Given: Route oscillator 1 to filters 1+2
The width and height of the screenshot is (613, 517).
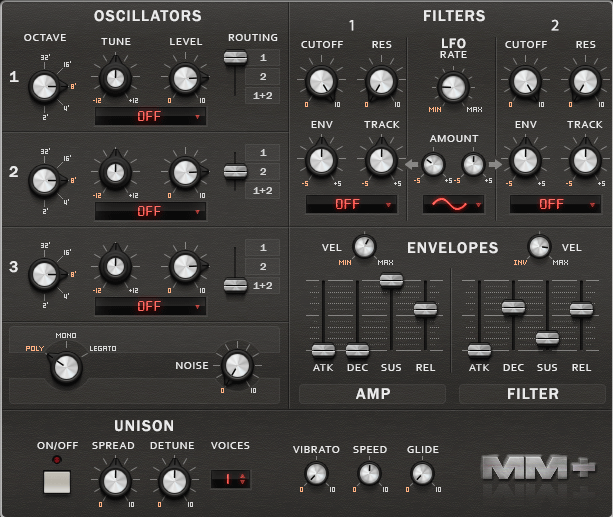Looking at the screenshot, I should pyautogui.click(x=263, y=95).
